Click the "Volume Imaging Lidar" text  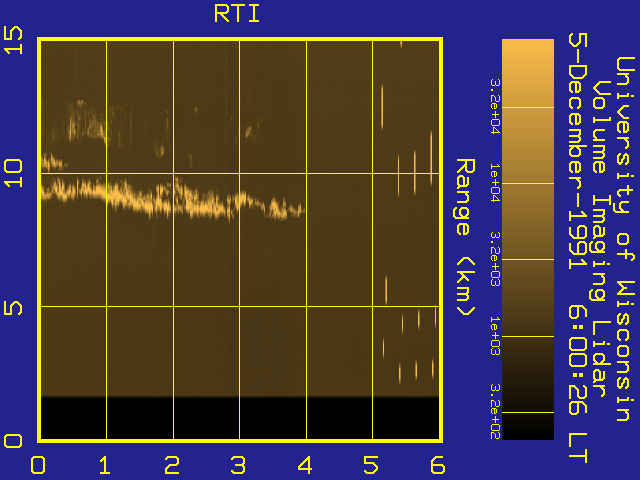coord(600,238)
